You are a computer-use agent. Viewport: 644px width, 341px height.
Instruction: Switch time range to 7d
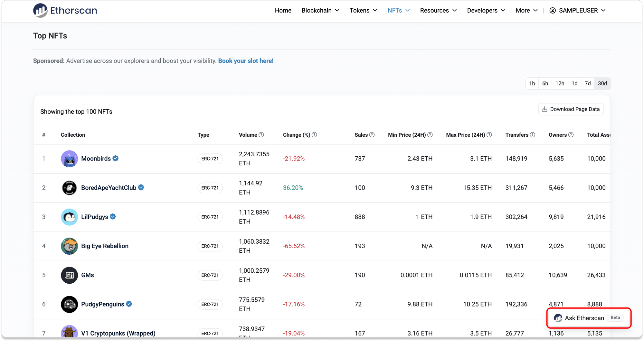coord(588,83)
